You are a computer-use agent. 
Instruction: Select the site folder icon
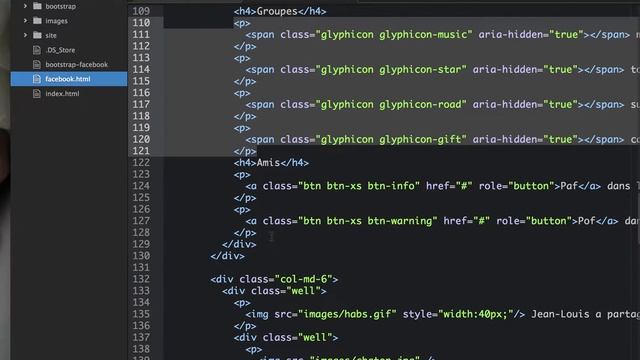pos(37,35)
